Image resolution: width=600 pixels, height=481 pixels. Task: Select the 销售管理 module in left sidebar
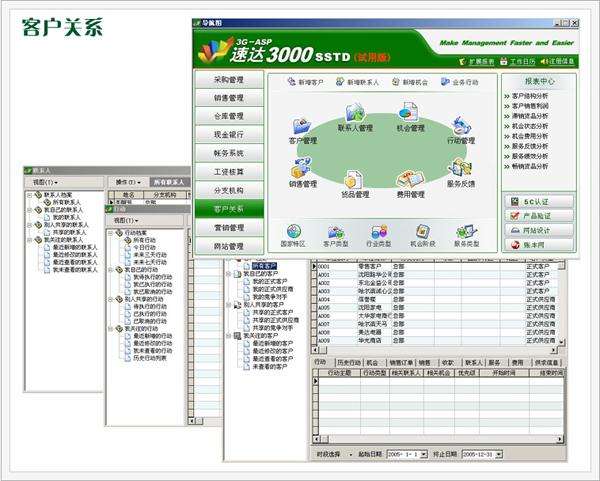pyautogui.click(x=229, y=98)
